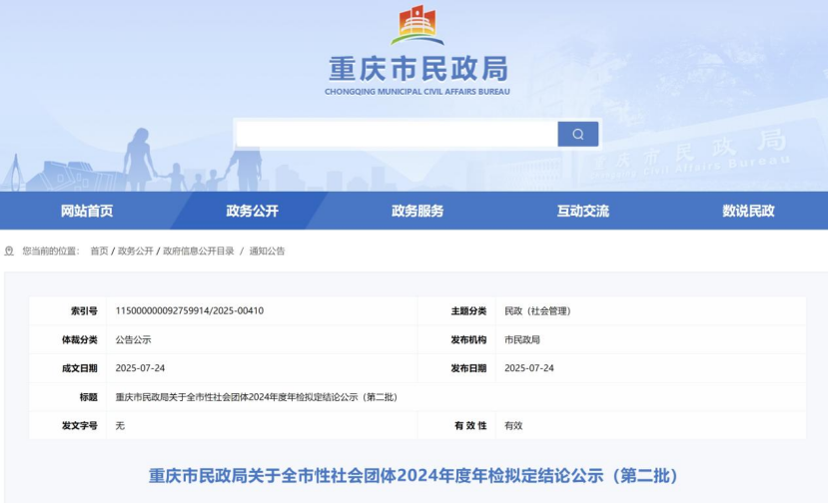This screenshot has height=504, width=828.
Task: Open the 政务服务 navigation tab
Action: [417, 211]
